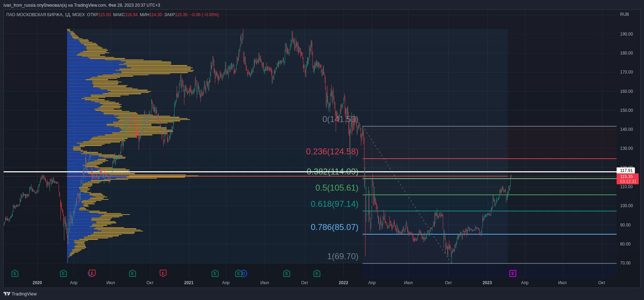Click the blue dividend D marker

click(x=244, y=273)
